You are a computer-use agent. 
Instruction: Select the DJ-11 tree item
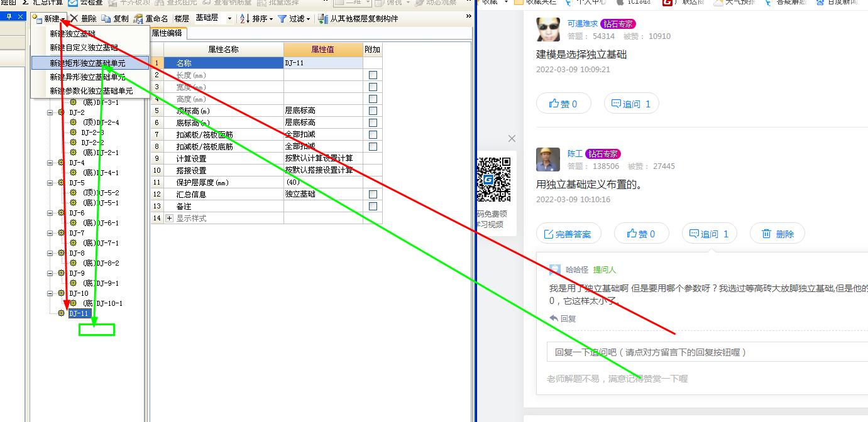tap(80, 313)
